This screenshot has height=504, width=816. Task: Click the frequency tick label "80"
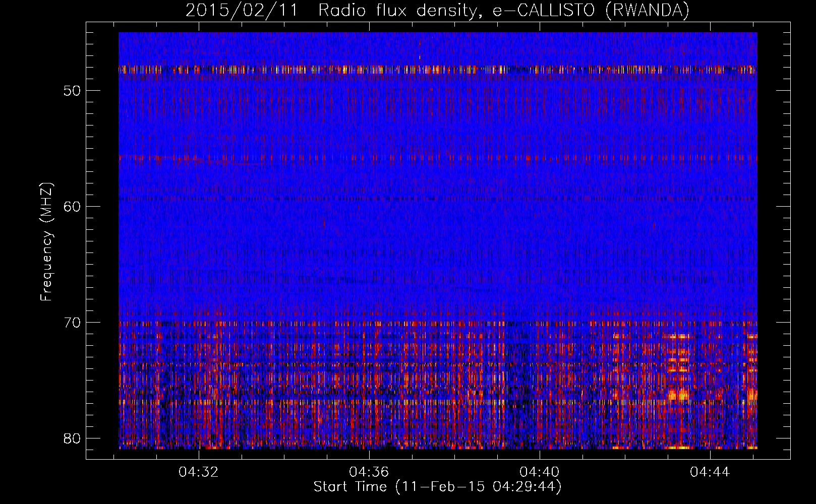click(73, 438)
